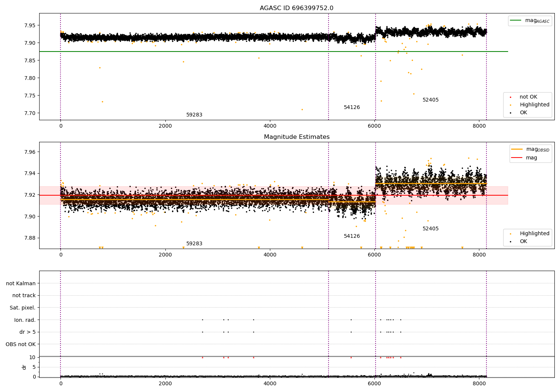The image size is (560, 392).
Task: Click green mag AGASC legend line sample
Action: click(516, 21)
